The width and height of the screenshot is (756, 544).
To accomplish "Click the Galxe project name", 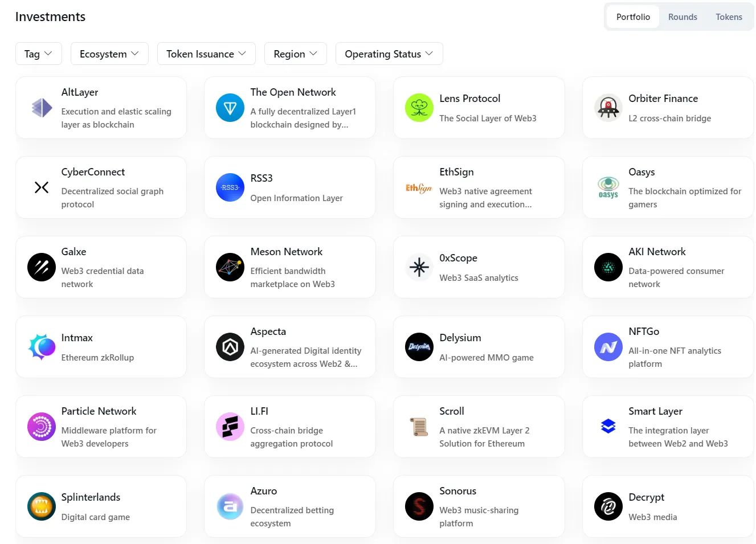I will click(74, 252).
